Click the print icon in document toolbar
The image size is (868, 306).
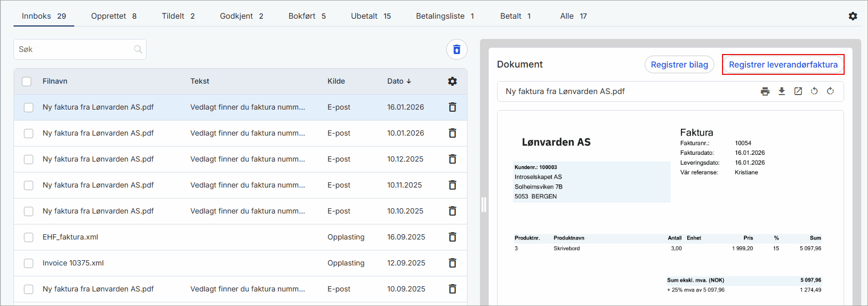click(765, 91)
